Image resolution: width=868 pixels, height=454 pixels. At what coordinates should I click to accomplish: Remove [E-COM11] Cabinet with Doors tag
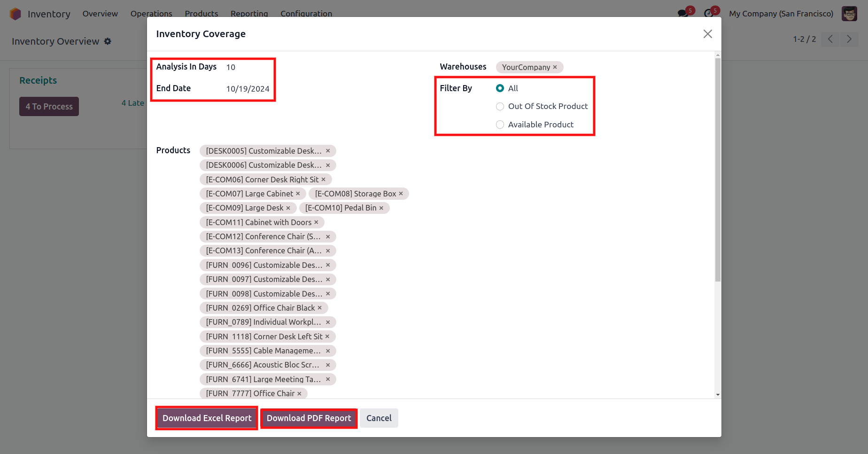(316, 222)
